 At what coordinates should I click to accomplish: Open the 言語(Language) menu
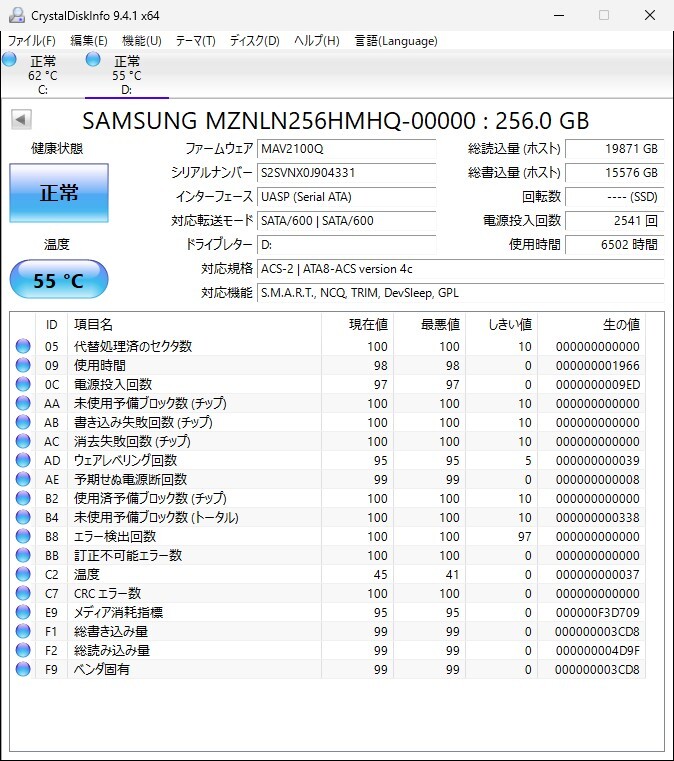click(x=396, y=41)
